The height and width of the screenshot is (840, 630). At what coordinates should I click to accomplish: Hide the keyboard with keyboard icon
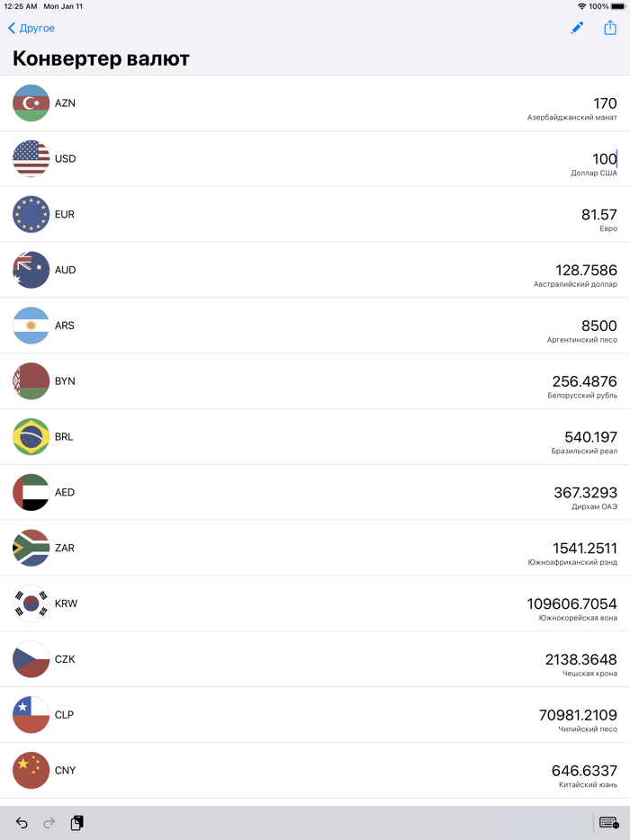(x=608, y=823)
